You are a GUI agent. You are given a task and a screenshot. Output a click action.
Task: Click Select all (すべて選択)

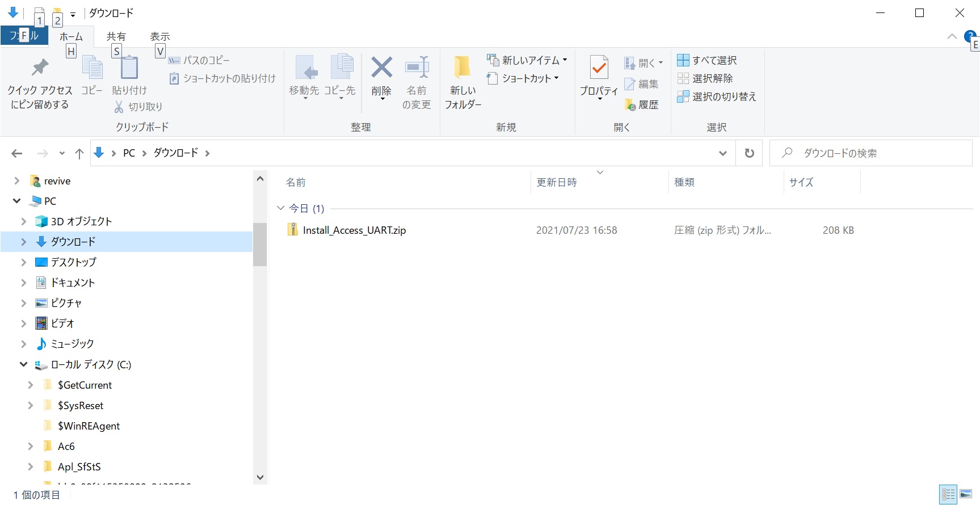pyautogui.click(x=707, y=60)
